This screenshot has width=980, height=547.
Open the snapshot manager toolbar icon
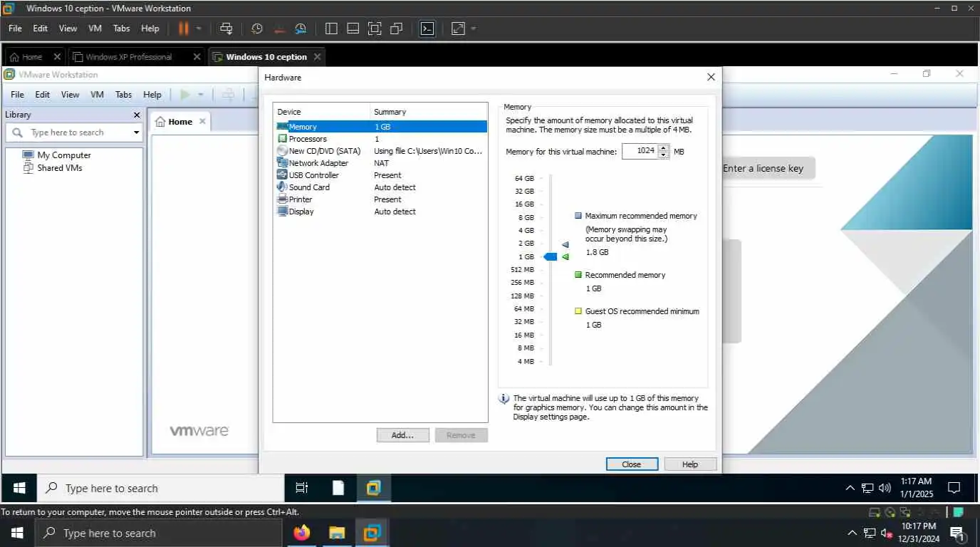click(301, 28)
